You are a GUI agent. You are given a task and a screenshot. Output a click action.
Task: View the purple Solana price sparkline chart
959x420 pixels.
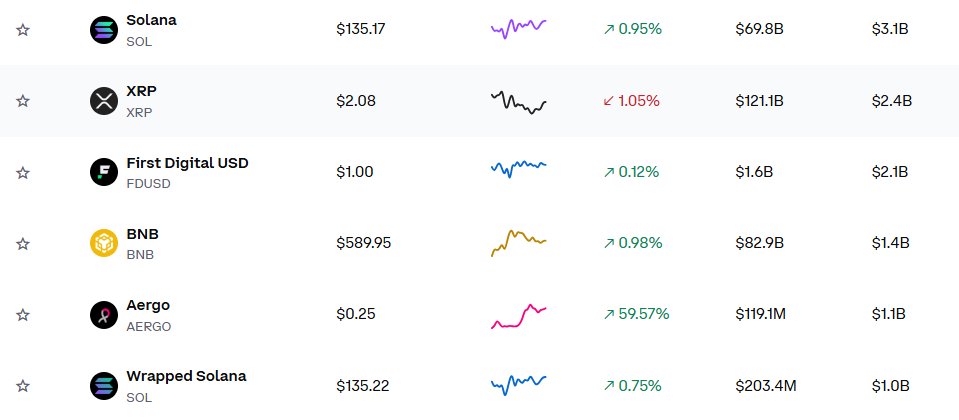pyautogui.click(x=518, y=28)
